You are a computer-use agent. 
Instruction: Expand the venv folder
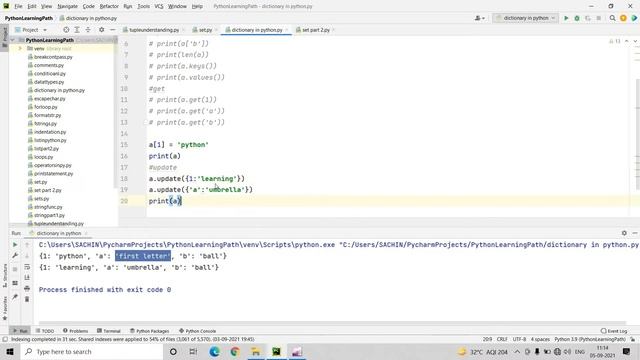(x=20, y=49)
